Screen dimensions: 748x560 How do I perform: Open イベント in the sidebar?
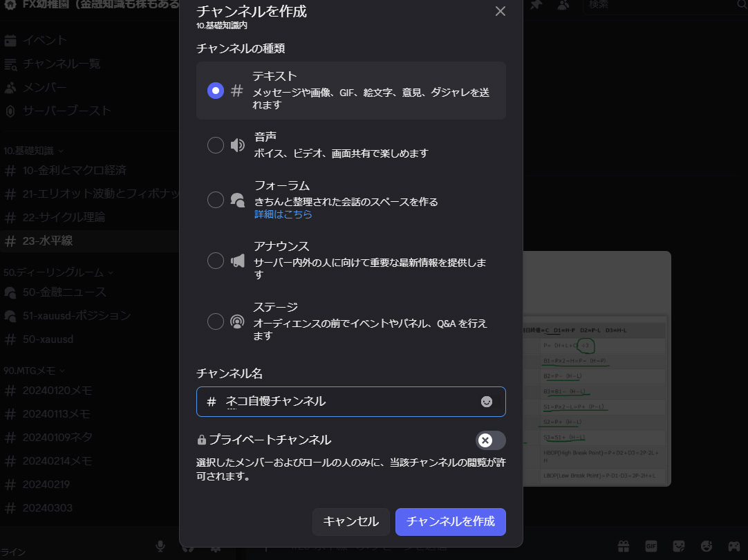tap(45, 40)
